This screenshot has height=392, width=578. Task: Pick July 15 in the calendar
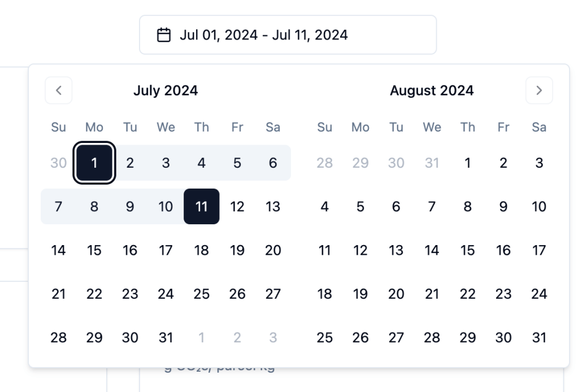click(94, 250)
